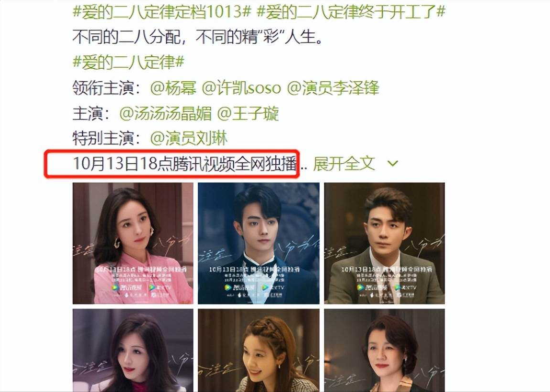The height and width of the screenshot is (392, 550).
Task: Visit the @杨幂 profile mention
Action: [173, 88]
